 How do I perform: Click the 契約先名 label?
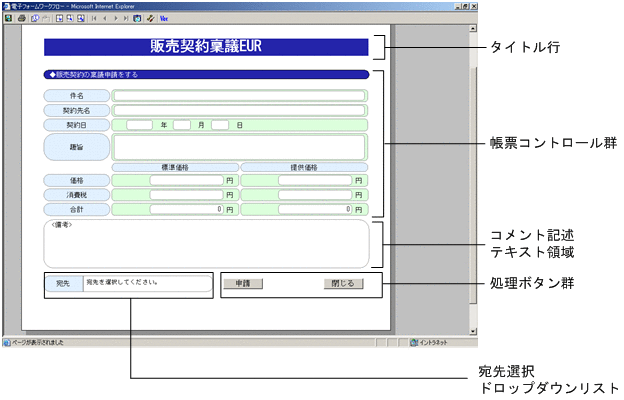point(76,110)
